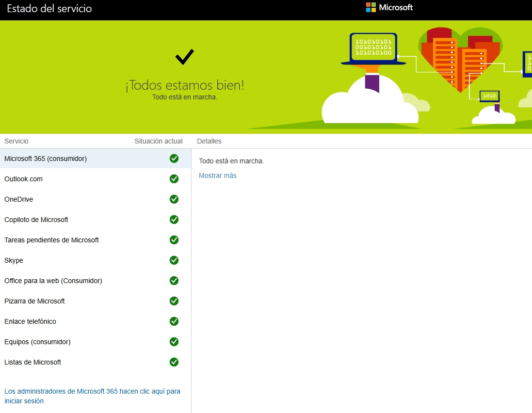Select the Outlook.com service
Screen dimensions: 532x413
click(96, 179)
